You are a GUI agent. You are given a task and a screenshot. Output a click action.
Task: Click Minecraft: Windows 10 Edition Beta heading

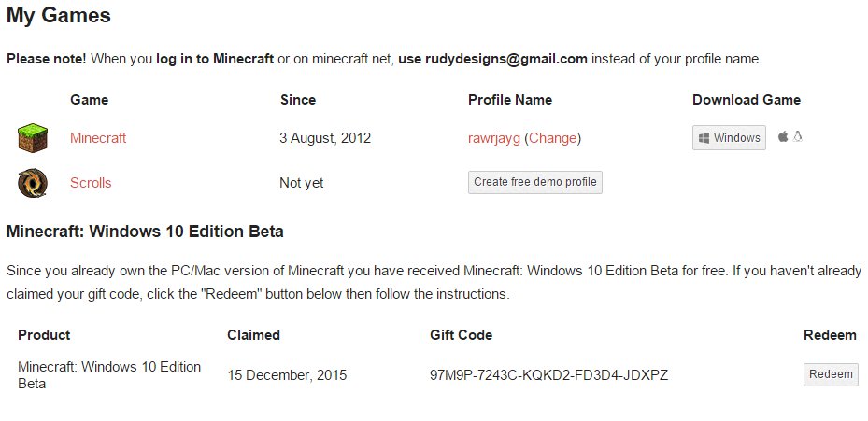(145, 232)
